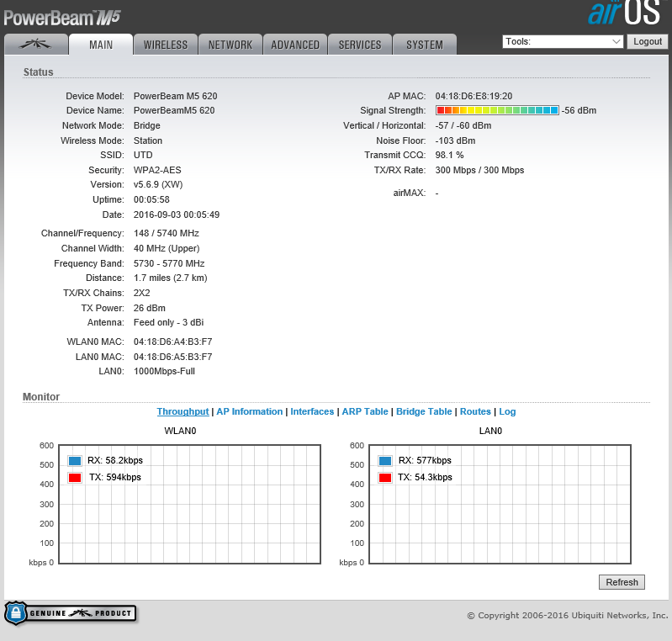
Task: Click the LAN0 TX: 54.3kbps reading
Action: (x=425, y=477)
